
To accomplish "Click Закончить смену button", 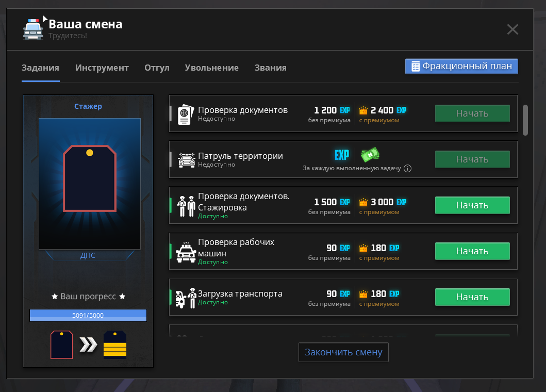I will point(343,352).
